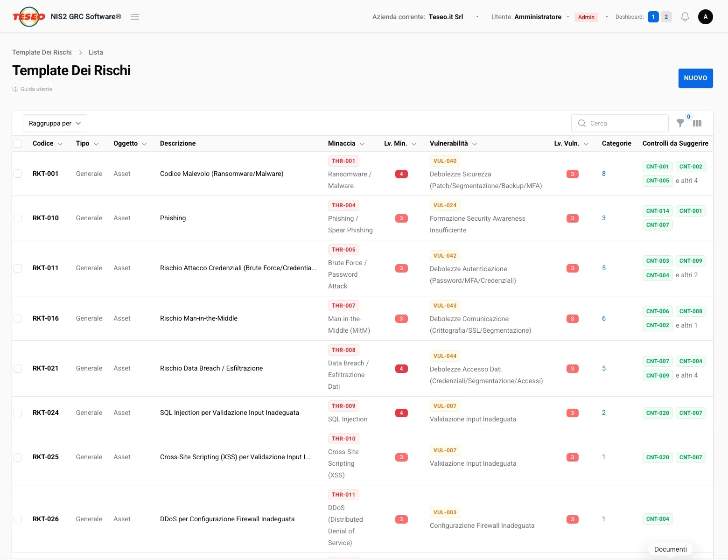Select the RKT-026 row checkbox
728x560 pixels.
(x=18, y=519)
